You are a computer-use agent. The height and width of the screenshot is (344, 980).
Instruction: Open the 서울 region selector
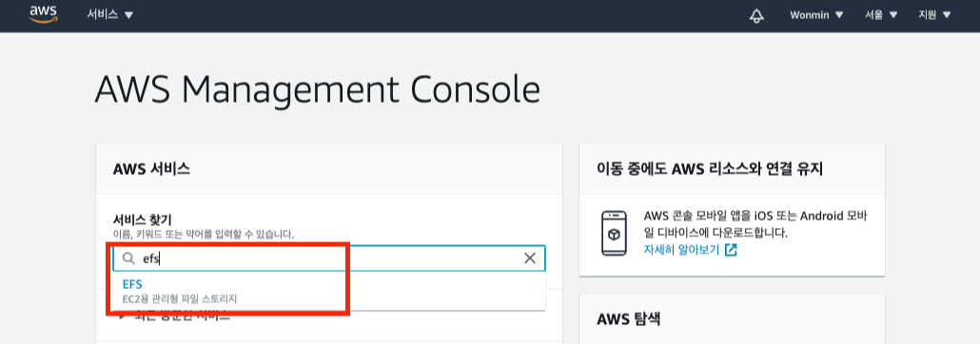pos(881,15)
